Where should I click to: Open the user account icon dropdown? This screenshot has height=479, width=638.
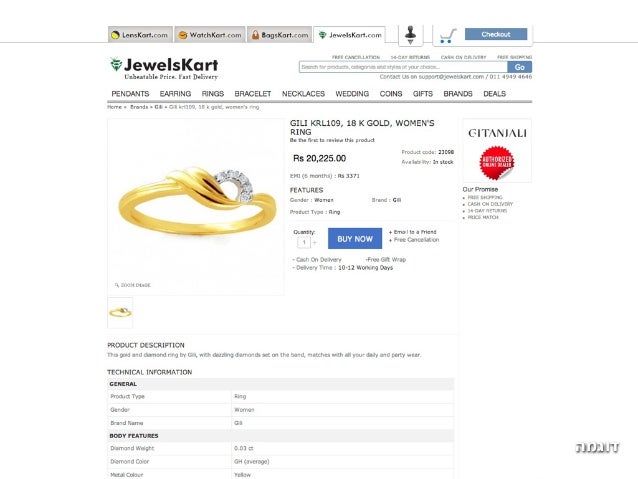410,35
